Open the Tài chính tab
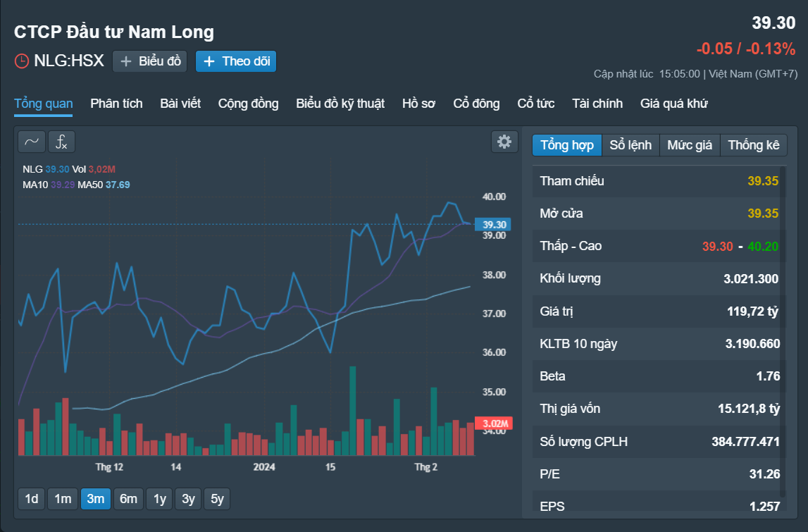This screenshot has height=532, width=808. (x=597, y=104)
